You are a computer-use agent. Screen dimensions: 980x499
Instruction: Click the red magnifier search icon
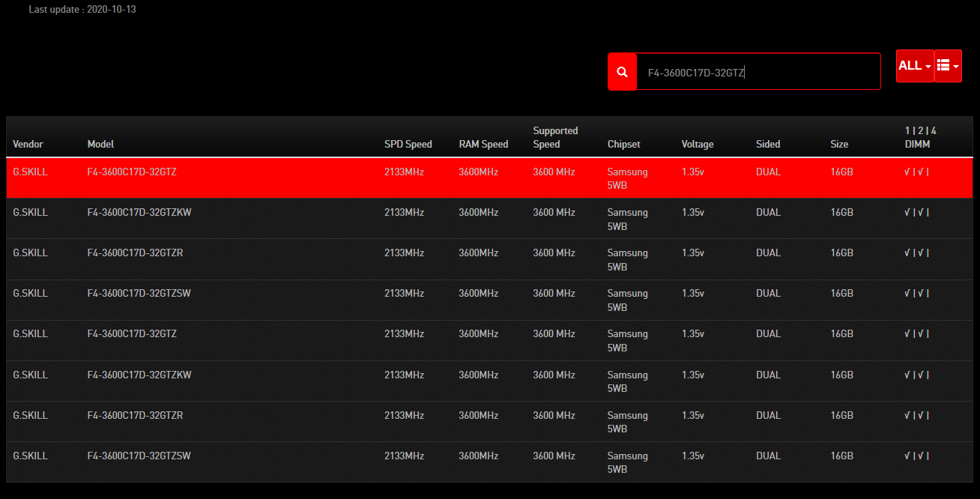[622, 72]
